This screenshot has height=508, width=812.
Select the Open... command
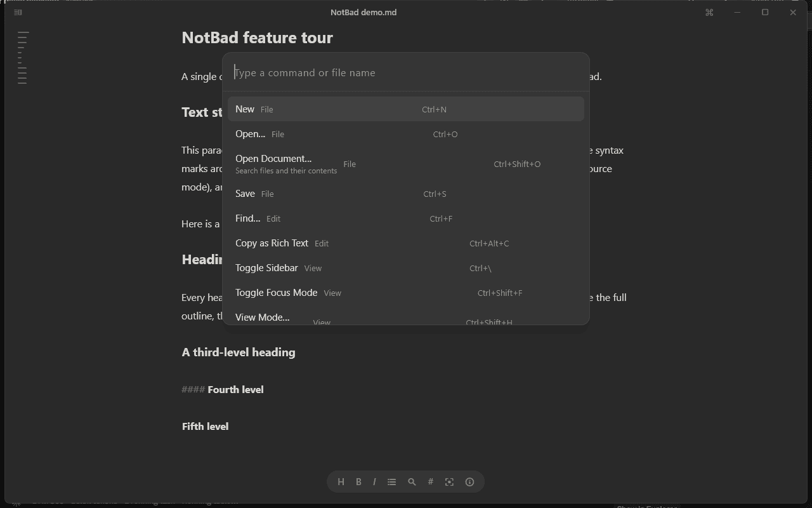tap(406, 134)
